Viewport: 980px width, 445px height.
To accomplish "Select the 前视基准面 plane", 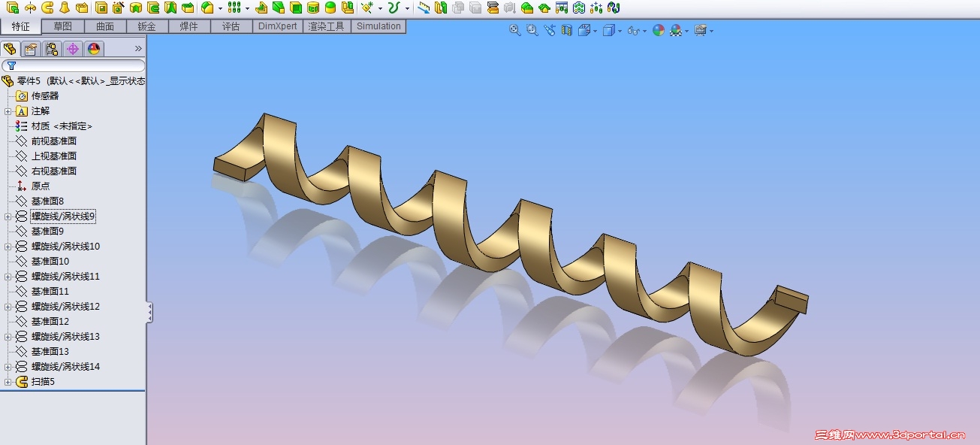I will 54,141.
